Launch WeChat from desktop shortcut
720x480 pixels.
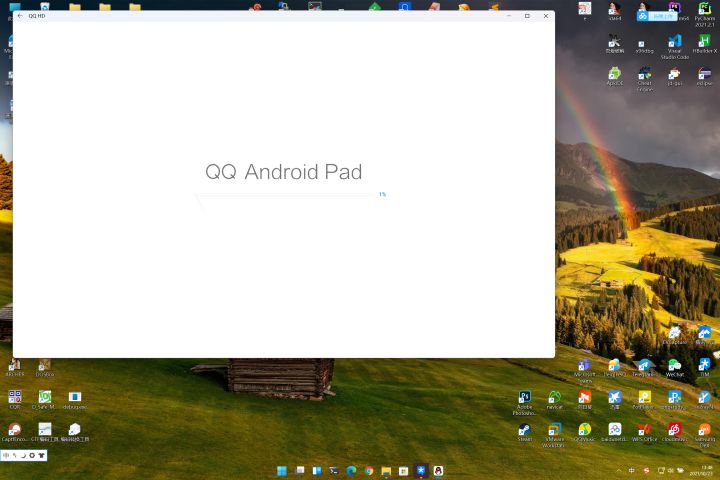pos(674,366)
